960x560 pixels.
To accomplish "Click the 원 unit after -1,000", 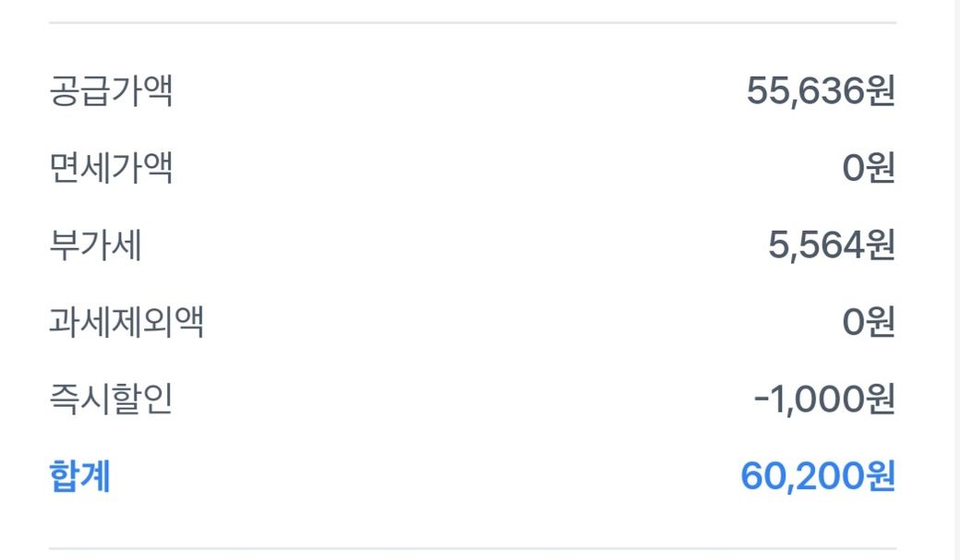I will click(881, 400).
